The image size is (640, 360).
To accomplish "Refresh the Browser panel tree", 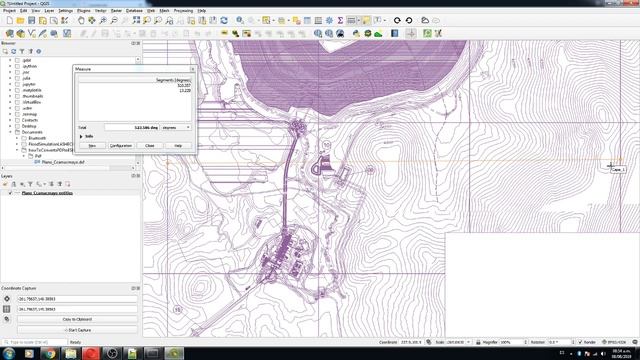I will 13,51.
